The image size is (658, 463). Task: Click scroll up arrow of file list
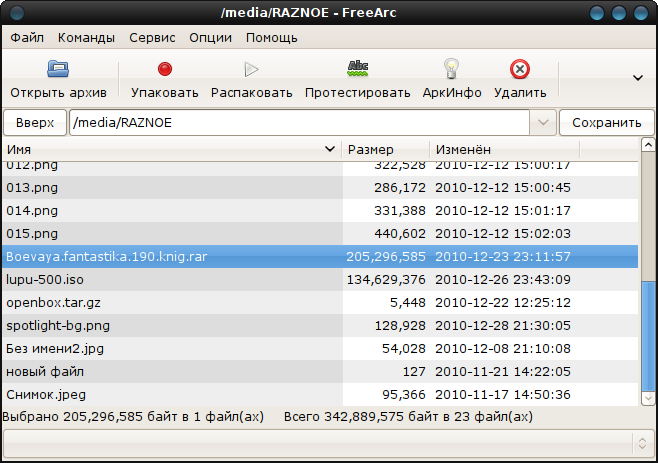[x=648, y=145]
